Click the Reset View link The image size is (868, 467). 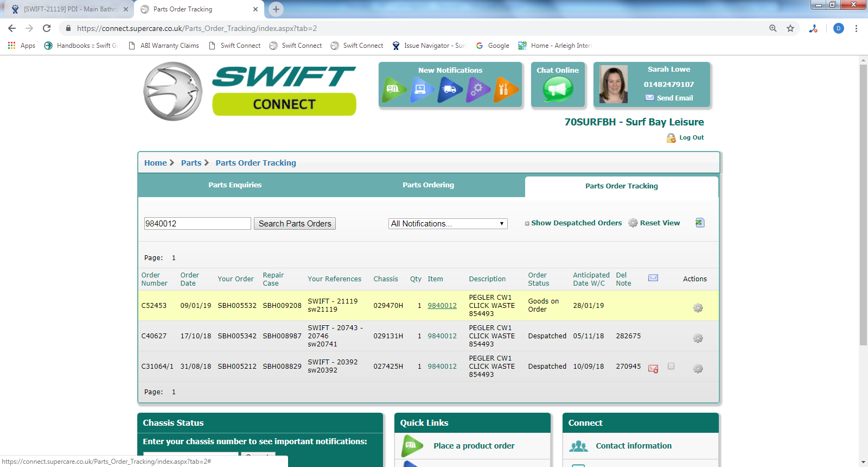click(659, 223)
